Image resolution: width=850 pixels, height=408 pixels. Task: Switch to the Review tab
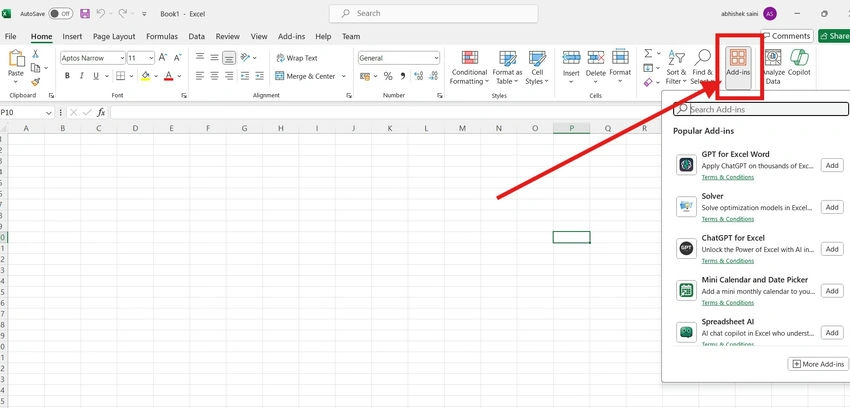(x=228, y=36)
